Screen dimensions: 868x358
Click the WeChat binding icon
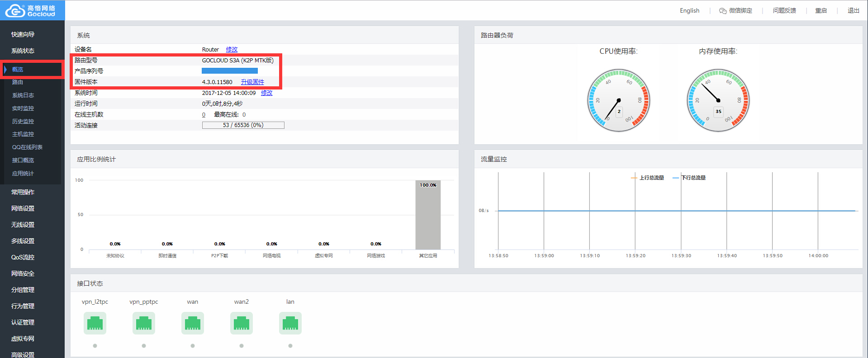click(x=723, y=11)
